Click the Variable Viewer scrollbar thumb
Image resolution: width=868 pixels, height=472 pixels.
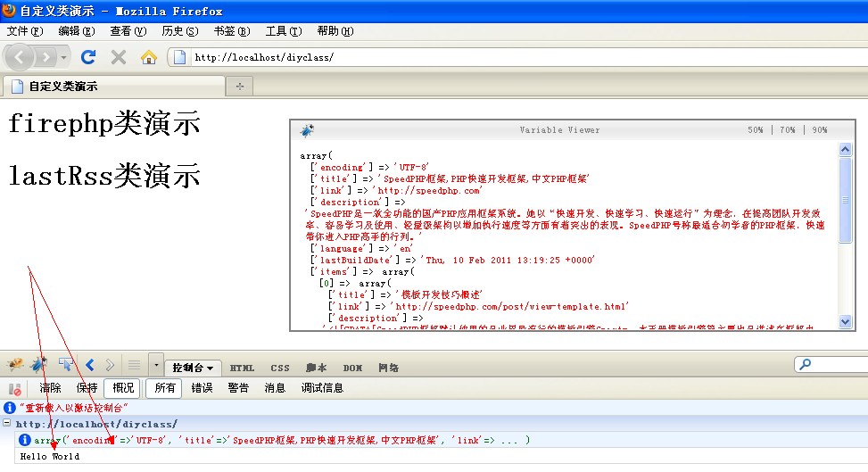point(845,200)
